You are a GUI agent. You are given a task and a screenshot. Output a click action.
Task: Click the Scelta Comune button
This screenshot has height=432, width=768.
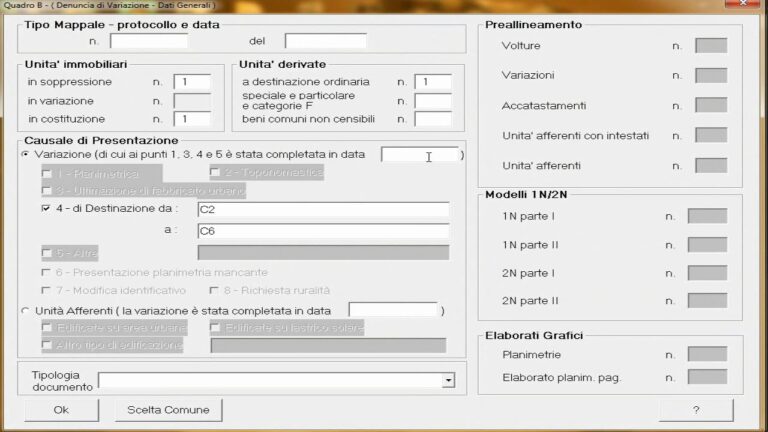click(168, 410)
